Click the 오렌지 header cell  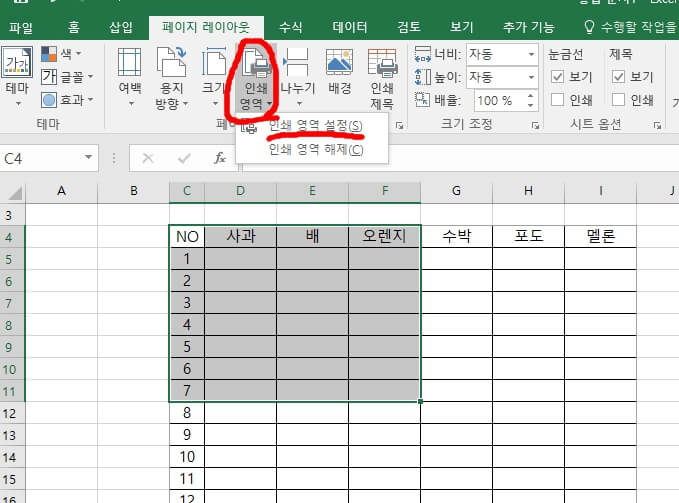(x=384, y=236)
